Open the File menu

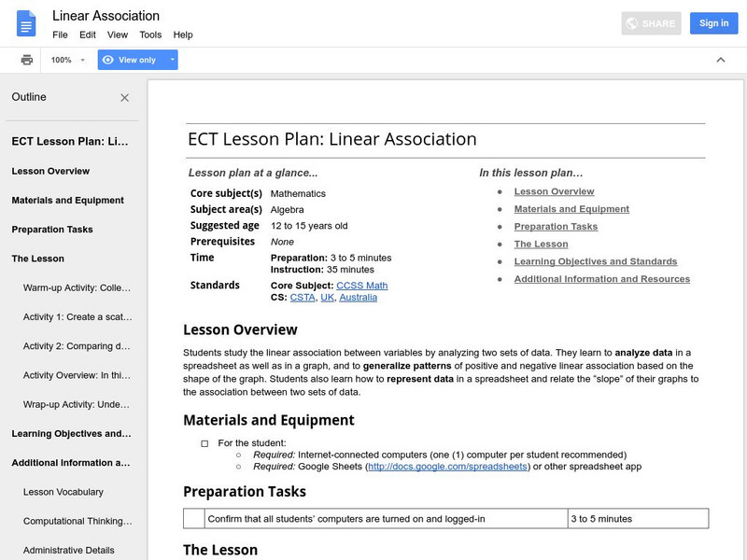pyautogui.click(x=60, y=35)
